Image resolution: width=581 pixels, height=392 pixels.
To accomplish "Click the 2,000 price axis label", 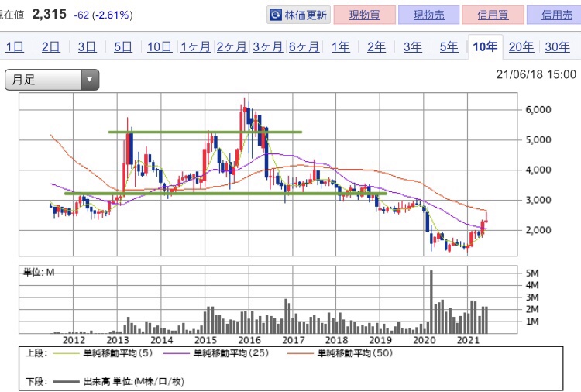I will pyautogui.click(x=538, y=230).
